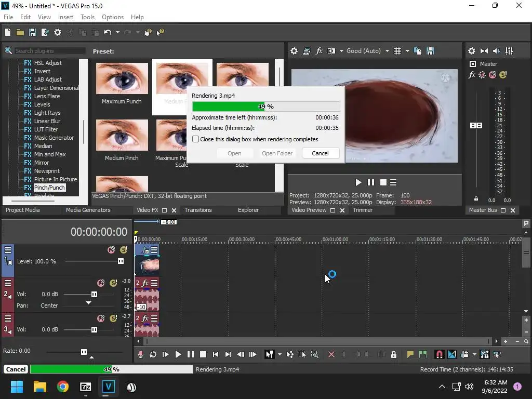
Task: Toggle Automatic Crossfades
Action: click(x=452, y=354)
